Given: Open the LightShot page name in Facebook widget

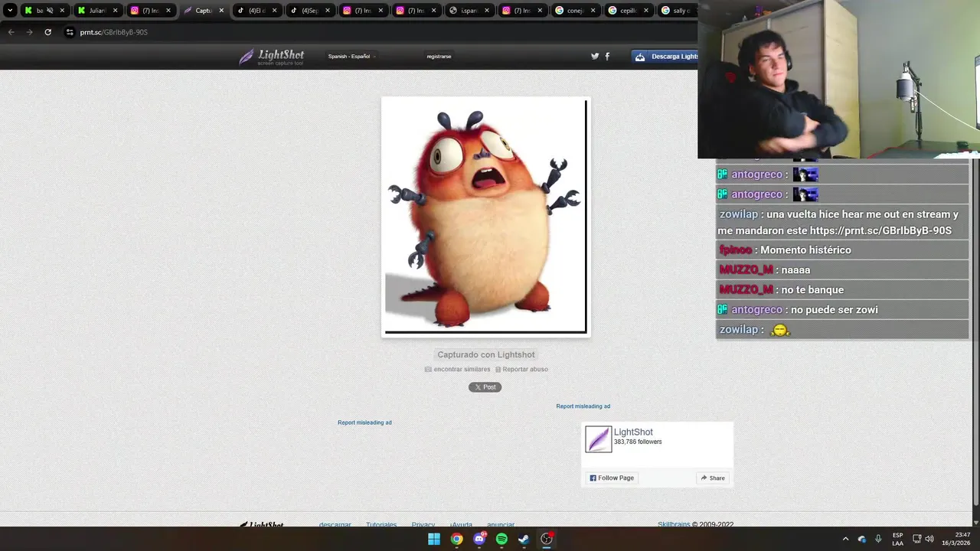Looking at the screenshot, I should (x=633, y=432).
